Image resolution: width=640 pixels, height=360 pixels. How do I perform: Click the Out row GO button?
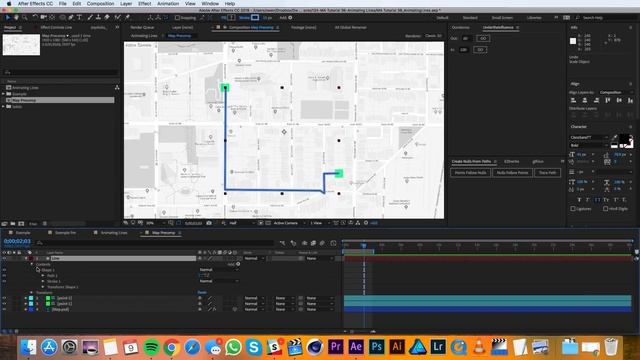pyautogui.click(x=483, y=38)
